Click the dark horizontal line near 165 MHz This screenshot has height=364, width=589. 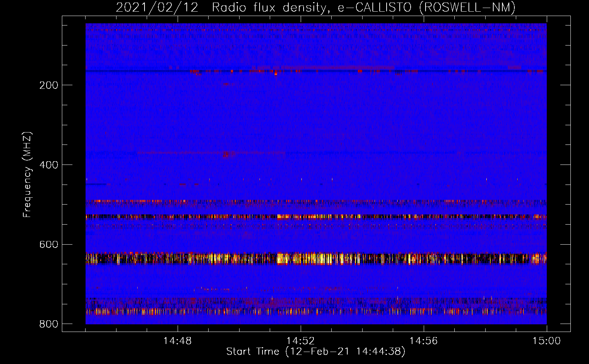coord(316,71)
